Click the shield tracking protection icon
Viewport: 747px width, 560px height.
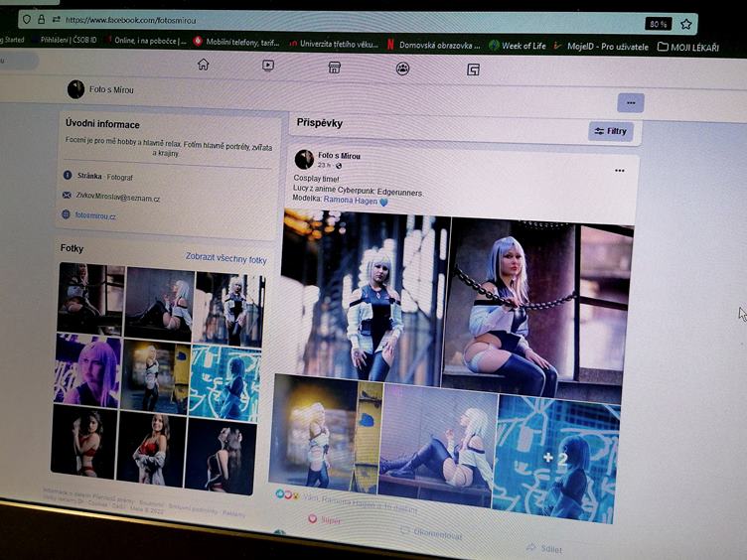[27, 19]
